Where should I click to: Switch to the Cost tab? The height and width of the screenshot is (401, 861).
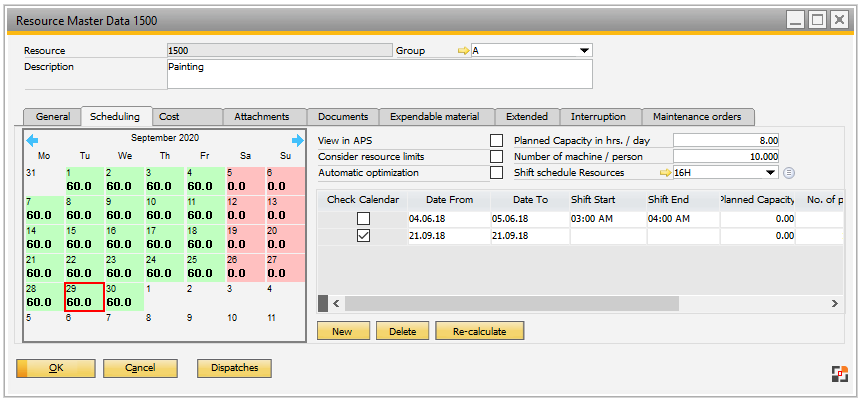click(187, 117)
